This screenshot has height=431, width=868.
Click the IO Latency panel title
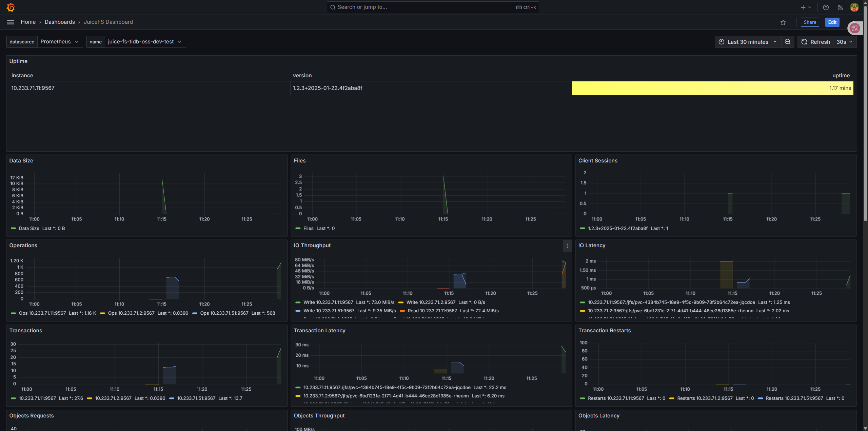tap(592, 246)
